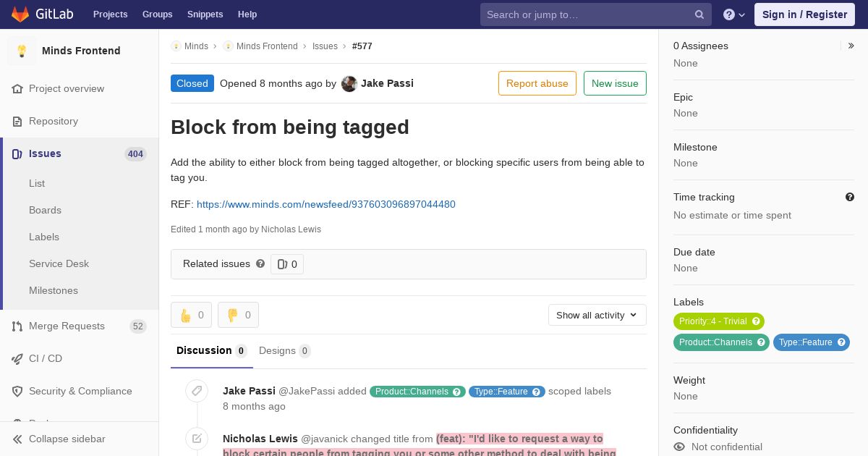This screenshot has width=868, height=456.
Task: Click the Minds Frontend lightbulb avatar
Action: [22, 51]
